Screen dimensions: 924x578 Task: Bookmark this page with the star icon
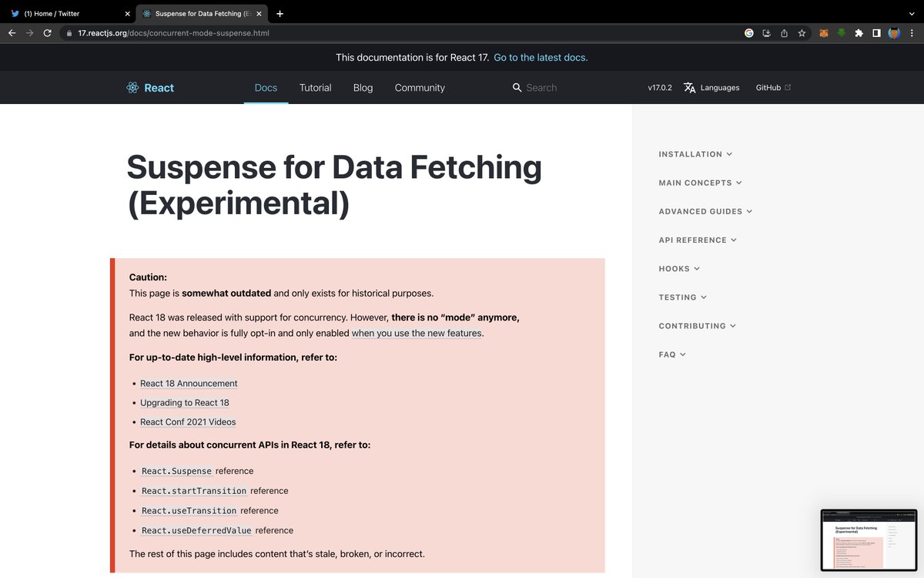point(802,33)
